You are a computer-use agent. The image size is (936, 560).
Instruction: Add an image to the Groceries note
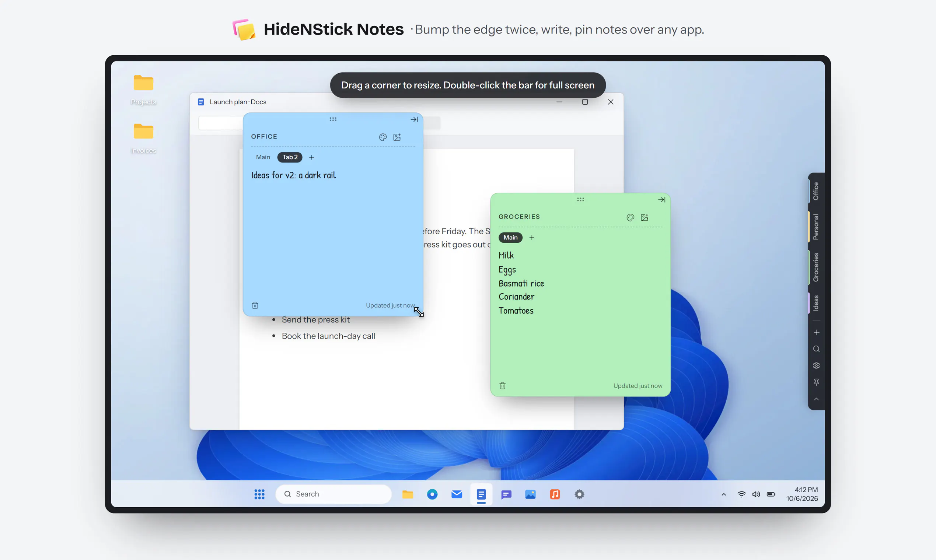coord(645,217)
